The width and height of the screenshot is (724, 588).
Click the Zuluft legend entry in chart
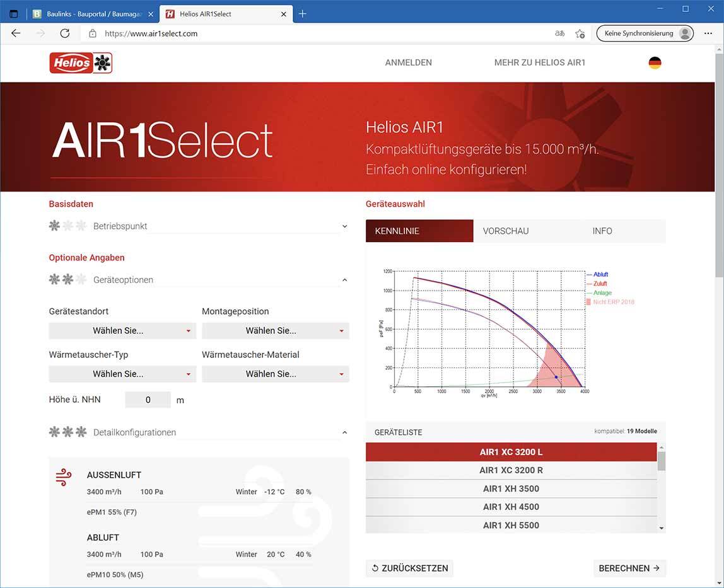[x=597, y=284]
